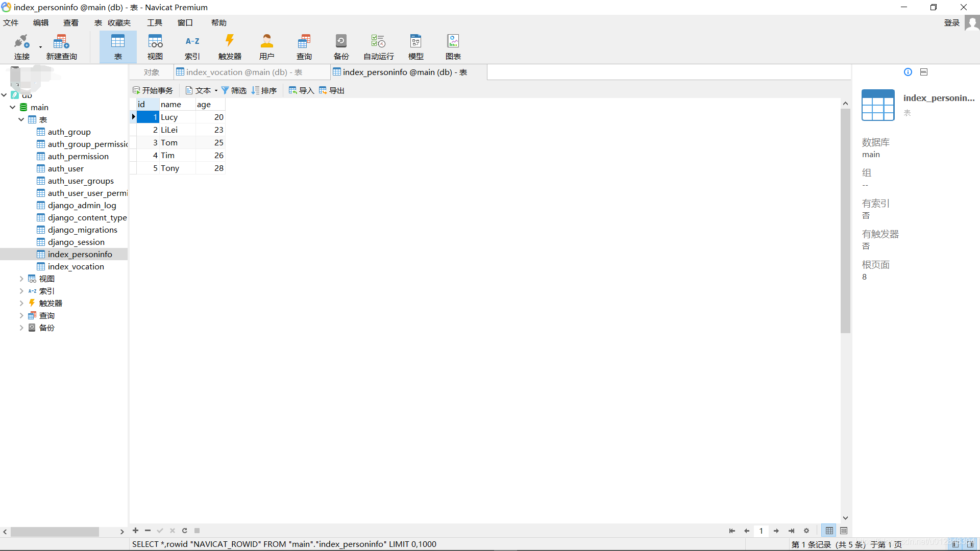This screenshot has width=980, height=551.
Task: Switch to the Objects (对象) tab
Action: coord(152,72)
